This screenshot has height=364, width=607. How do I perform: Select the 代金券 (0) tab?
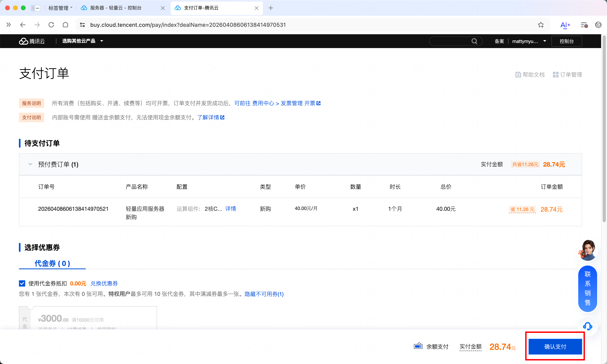[52, 263]
